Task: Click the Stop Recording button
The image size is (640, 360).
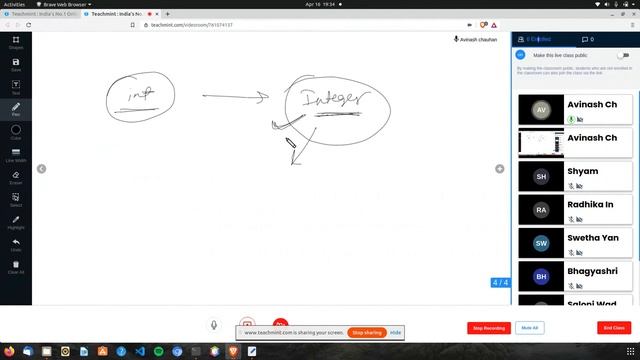Action: click(489, 328)
